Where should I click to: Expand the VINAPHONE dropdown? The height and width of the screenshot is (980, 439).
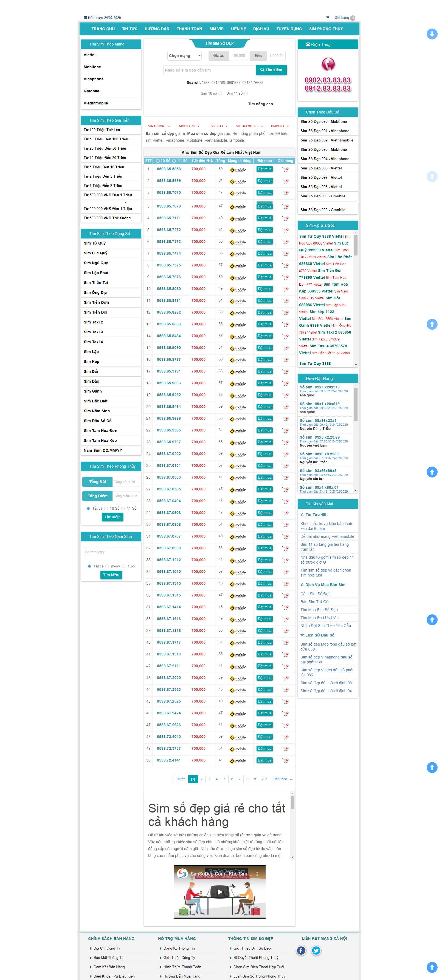(159, 126)
